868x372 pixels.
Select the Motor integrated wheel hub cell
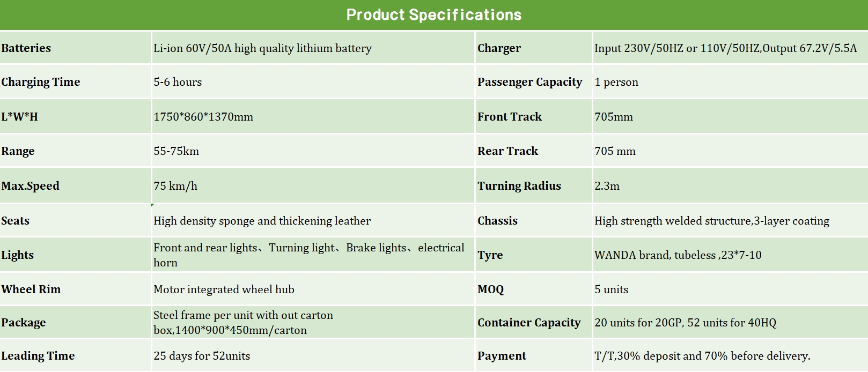tap(224, 289)
